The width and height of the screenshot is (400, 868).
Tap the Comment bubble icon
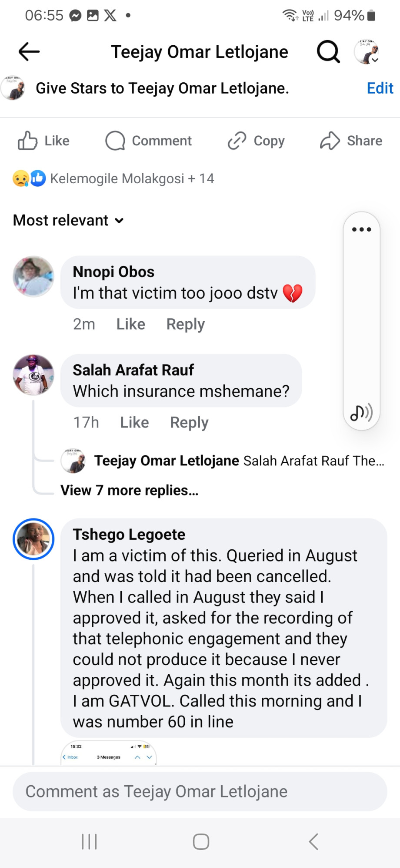[115, 141]
